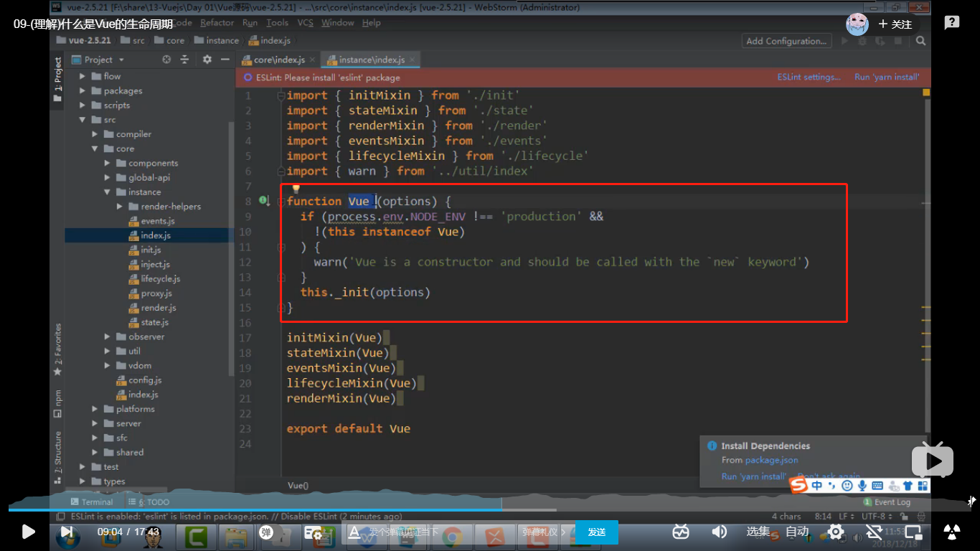Open the 选集 episode list
Image resolution: width=980 pixels, height=551 pixels.
click(758, 532)
